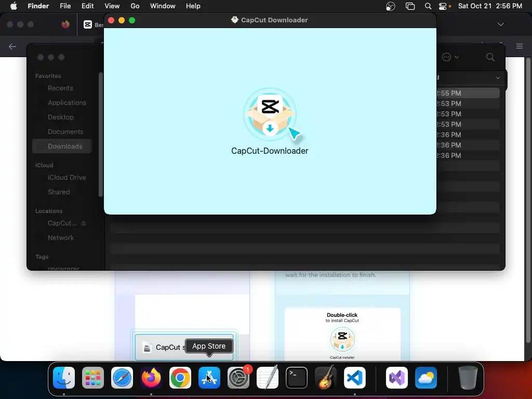Click the Finder window's search magnifier icon

490,57
